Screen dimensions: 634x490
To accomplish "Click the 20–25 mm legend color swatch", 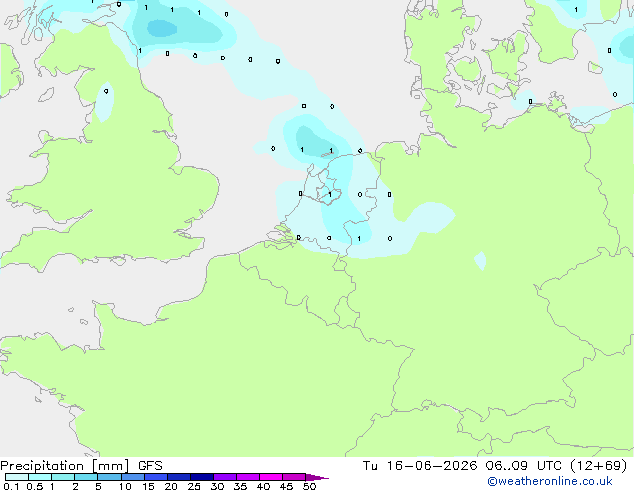I will (178, 477).
